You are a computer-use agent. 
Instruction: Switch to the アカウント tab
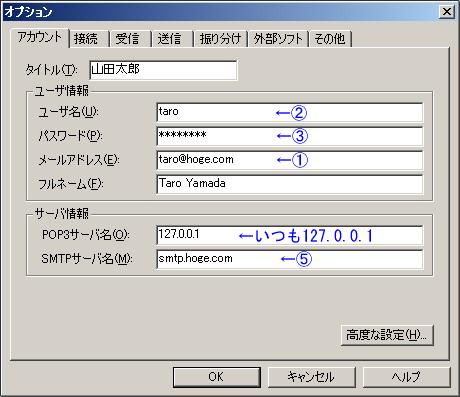(40, 37)
